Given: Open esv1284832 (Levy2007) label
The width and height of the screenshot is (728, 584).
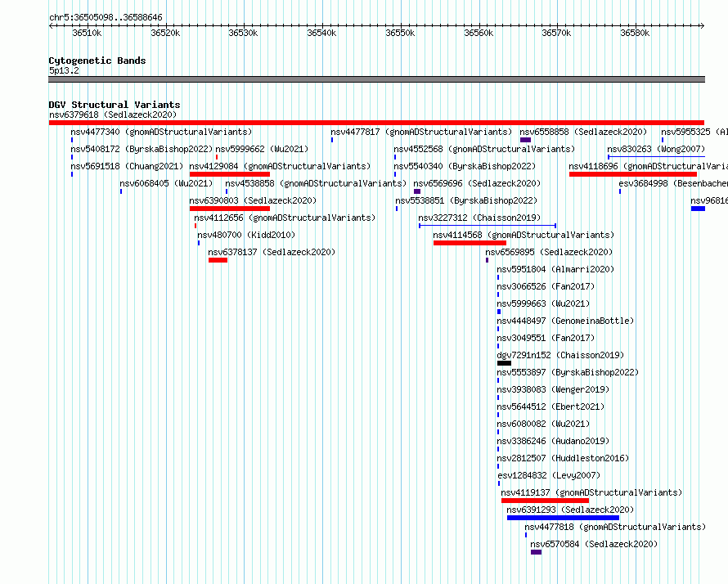Looking at the screenshot, I should 549,475.
